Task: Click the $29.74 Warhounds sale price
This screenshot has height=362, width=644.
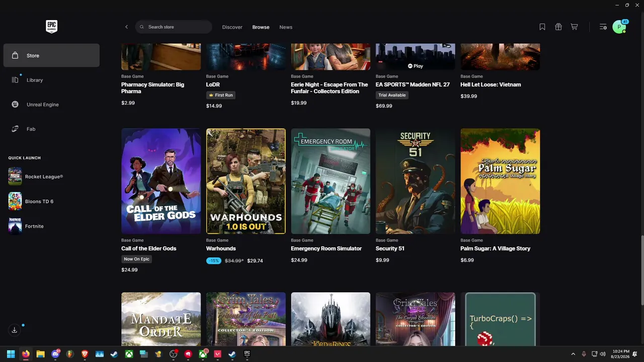Action: 255,261
